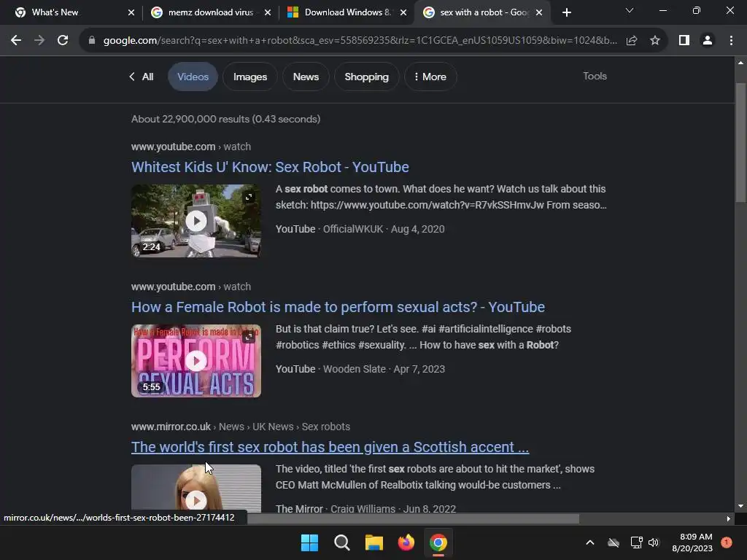Go back to the previous page
747x560 pixels.
pyautogui.click(x=16, y=41)
